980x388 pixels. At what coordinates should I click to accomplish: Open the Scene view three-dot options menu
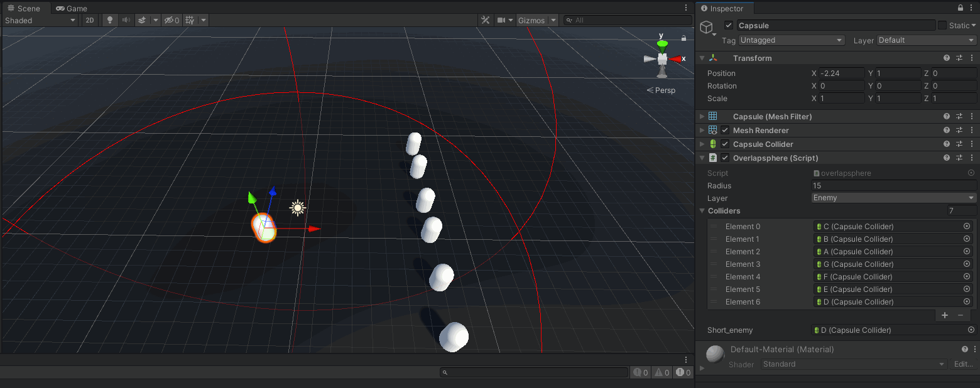(686, 8)
